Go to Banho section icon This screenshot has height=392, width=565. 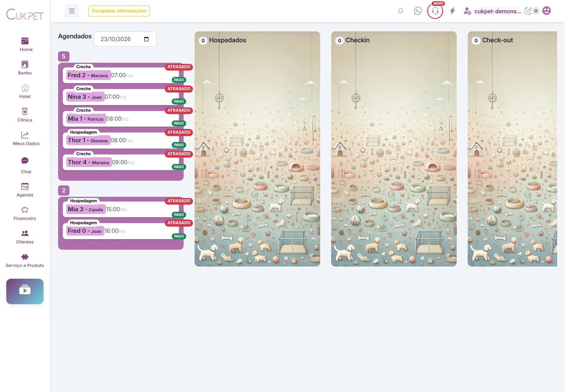(x=25, y=64)
